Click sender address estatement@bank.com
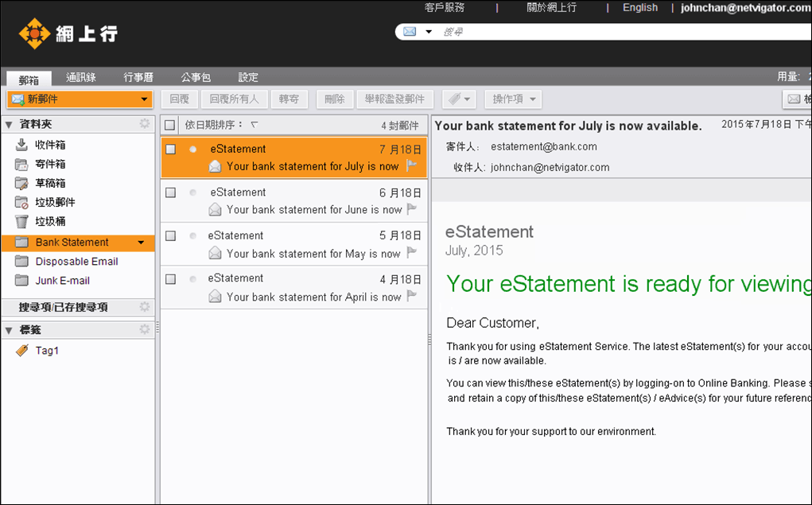This screenshot has height=505, width=812. click(x=544, y=146)
